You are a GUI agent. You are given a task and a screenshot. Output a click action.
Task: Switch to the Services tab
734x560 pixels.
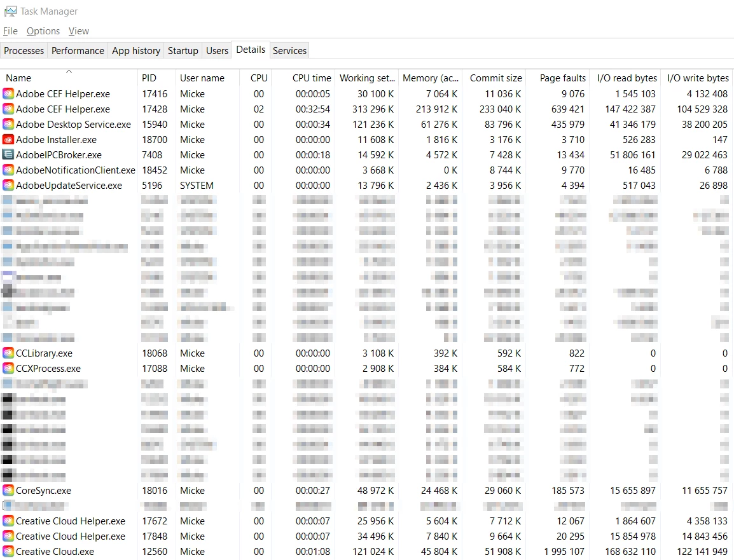290,50
